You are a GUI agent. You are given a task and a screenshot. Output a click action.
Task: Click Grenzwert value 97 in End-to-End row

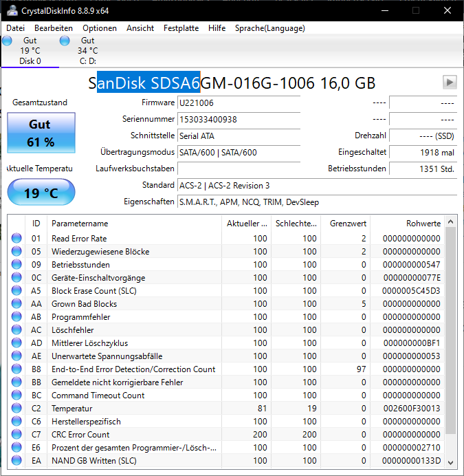361,369
